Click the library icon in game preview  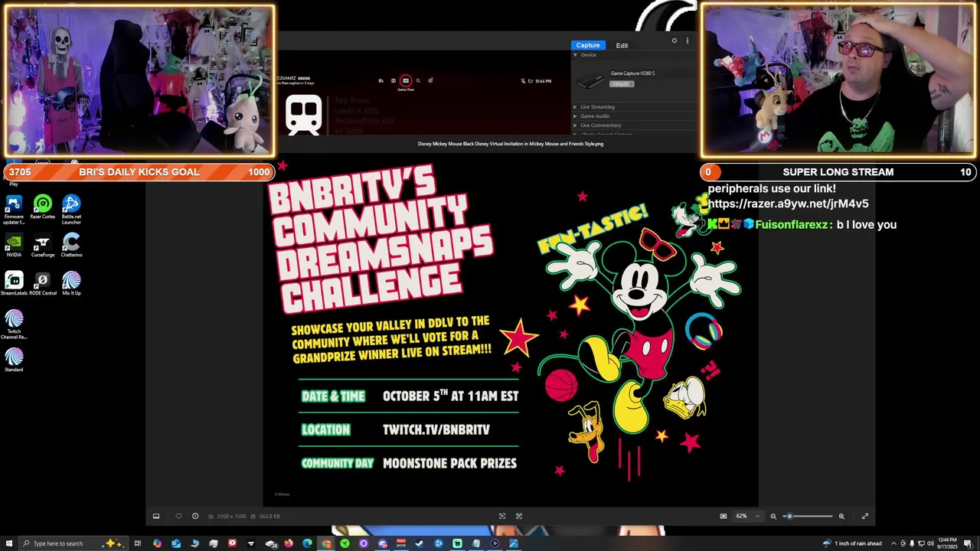381,80
